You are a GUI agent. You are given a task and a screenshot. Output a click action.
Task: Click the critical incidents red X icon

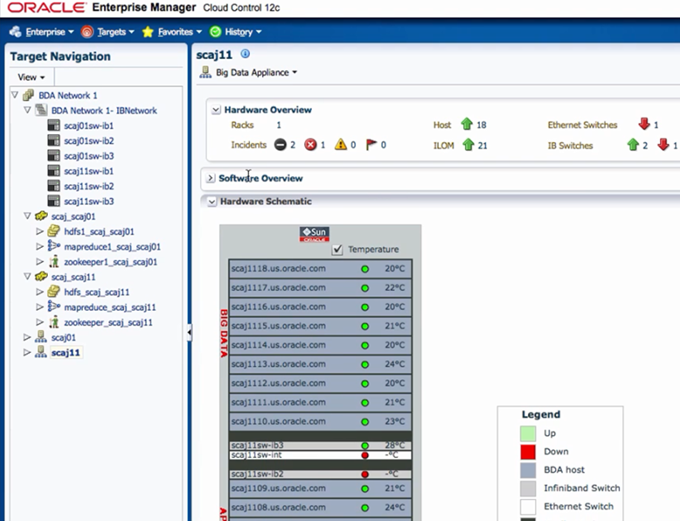[311, 144]
